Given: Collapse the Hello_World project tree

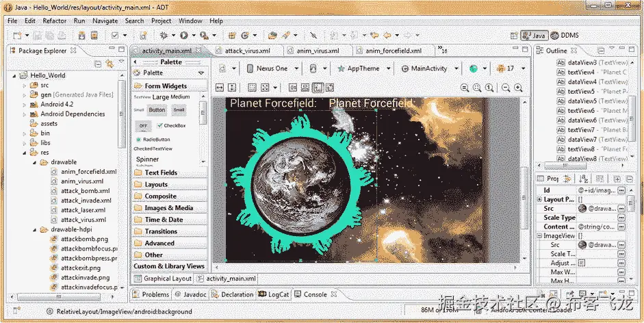Looking at the screenshot, I should [14, 75].
